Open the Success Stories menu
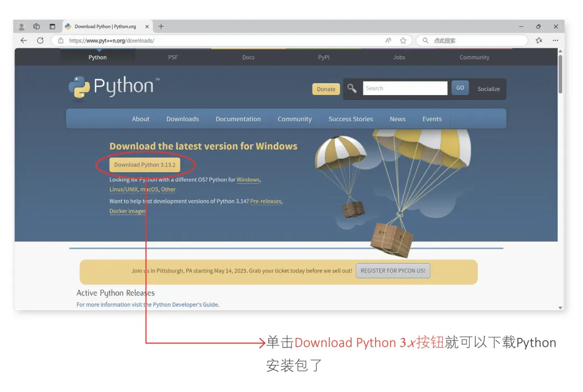Image resolution: width=583 pixels, height=392 pixels. (351, 119)
